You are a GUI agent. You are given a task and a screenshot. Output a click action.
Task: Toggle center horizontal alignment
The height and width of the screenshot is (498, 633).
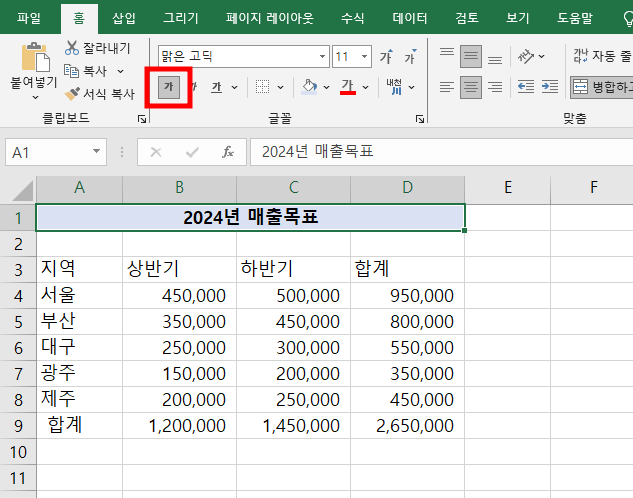[x=471, y=87]
